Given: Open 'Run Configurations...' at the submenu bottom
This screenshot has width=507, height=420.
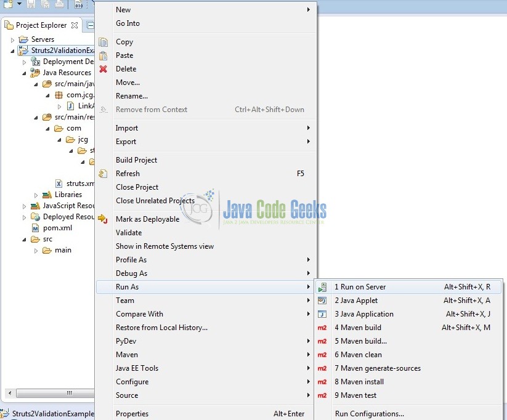Looking at the screenshot, I should point(368,413).
